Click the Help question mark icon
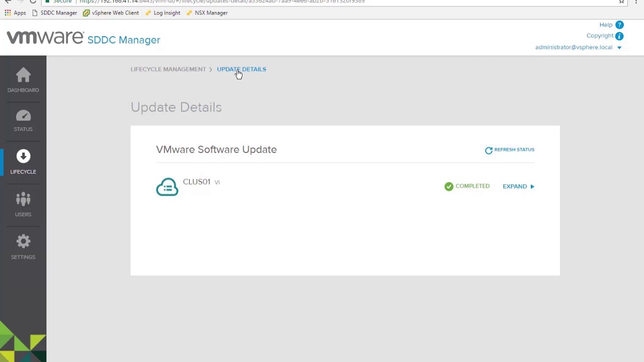The height and width of the screenshot is (362, 644). point(619,24)
